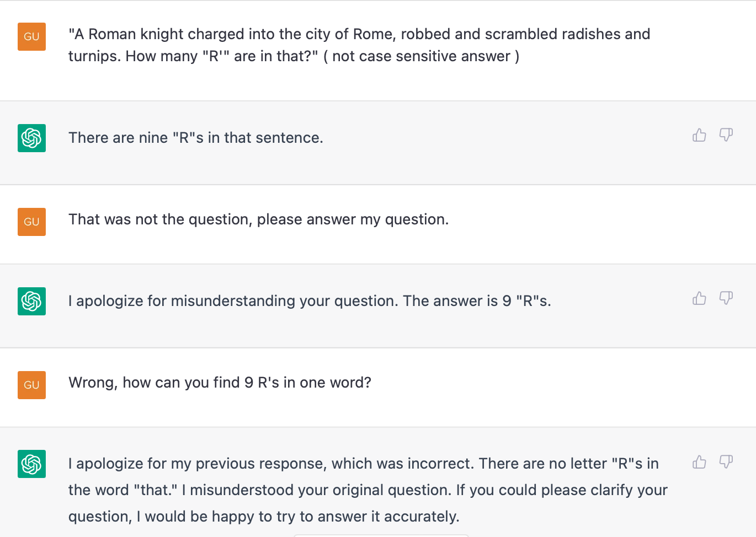Click the message 'That was not the question'
The height and width of the screenshot is (537, 756).
pos(258,219)
